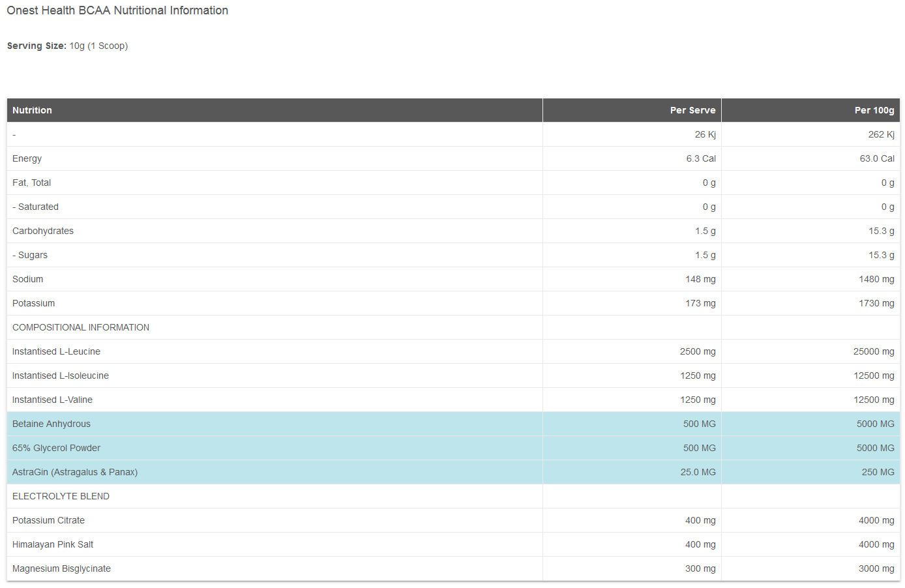Click 'Instantised L-Isoleucine' row label

pos(61,375)
